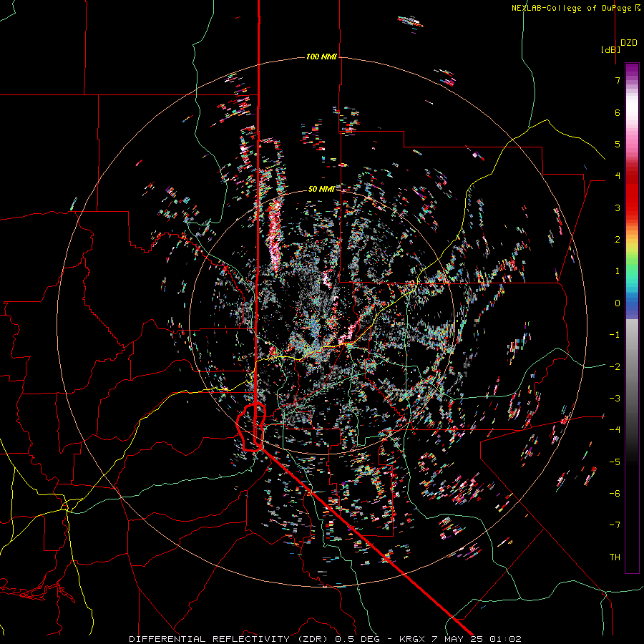Viewport: 644px width, 644px height.
Task: Click the -5 value on the dB scale
Action: tap(615, 462)
